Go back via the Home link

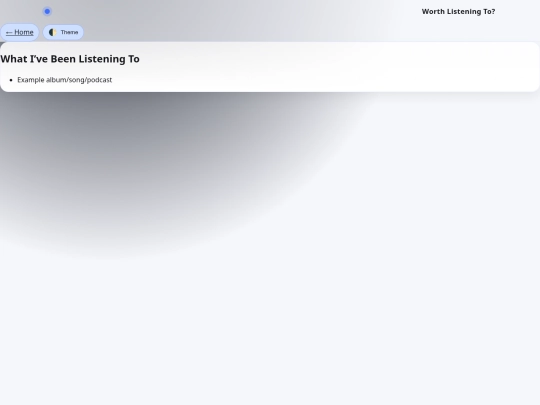click(20, 32)
